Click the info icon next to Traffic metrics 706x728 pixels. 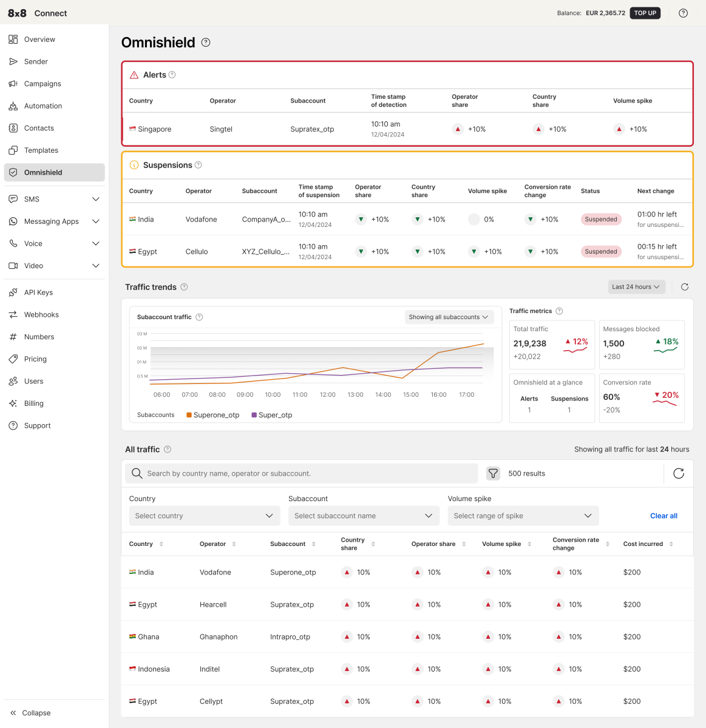coord(559,311)
